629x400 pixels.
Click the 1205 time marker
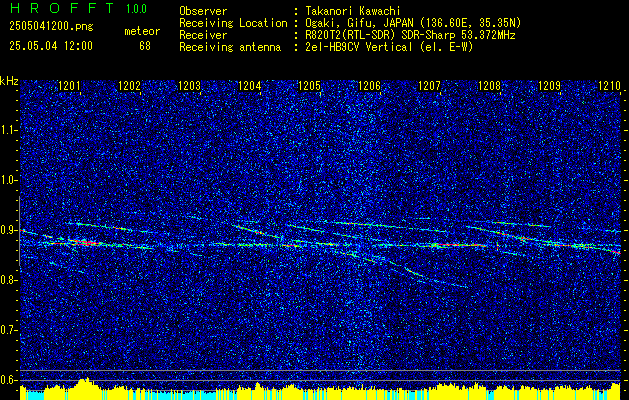click(309, 85)
